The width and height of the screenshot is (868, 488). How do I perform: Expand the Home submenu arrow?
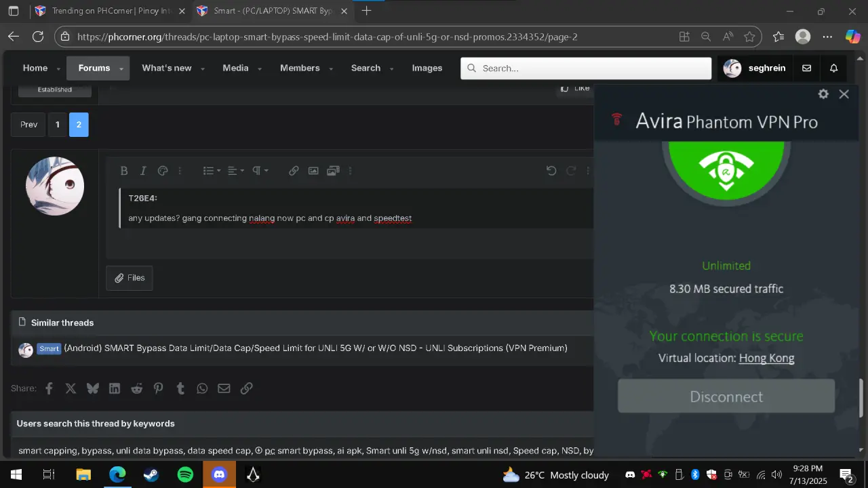click(58, 69)
